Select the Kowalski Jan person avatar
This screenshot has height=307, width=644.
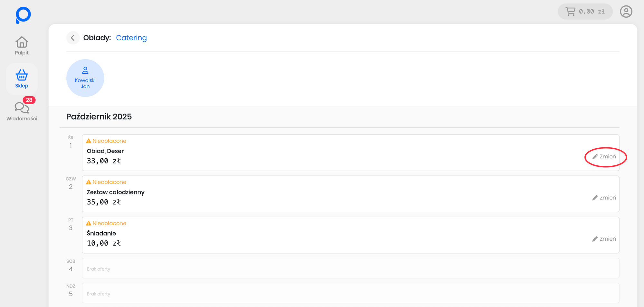[85, 78]
